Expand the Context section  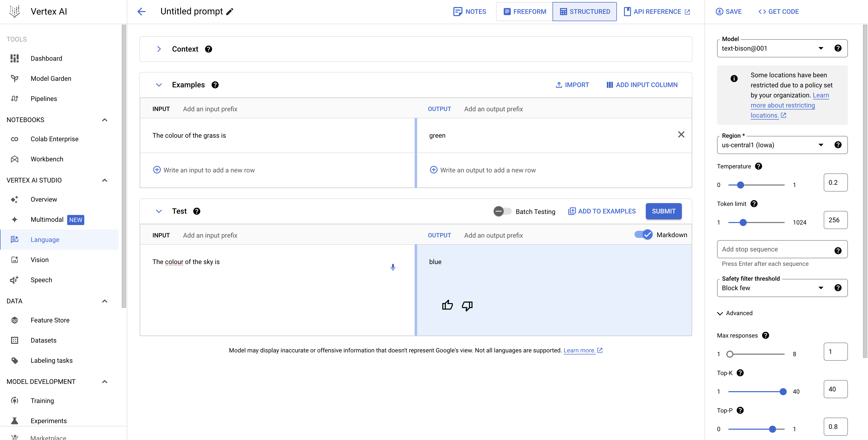pyautogui.click(x=159, y=49)
